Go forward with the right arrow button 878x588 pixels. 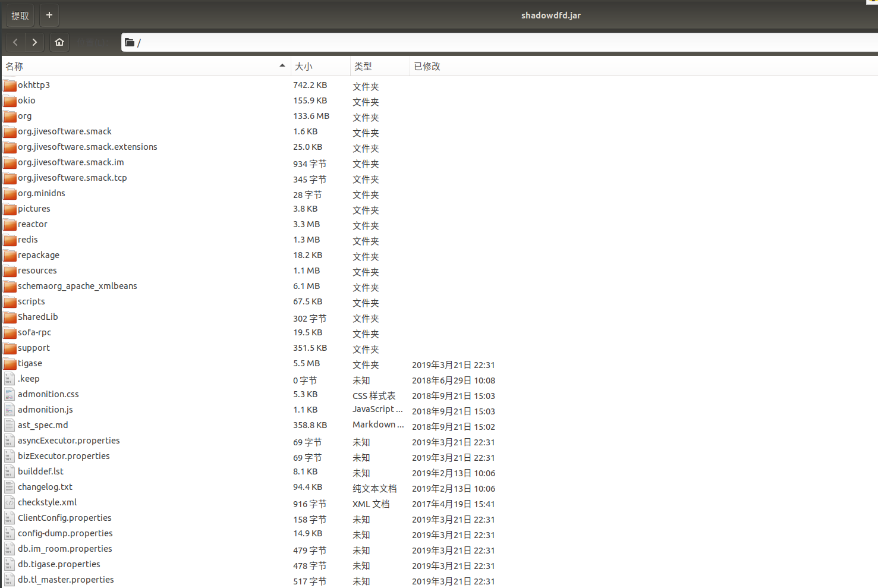click(34, 42)
